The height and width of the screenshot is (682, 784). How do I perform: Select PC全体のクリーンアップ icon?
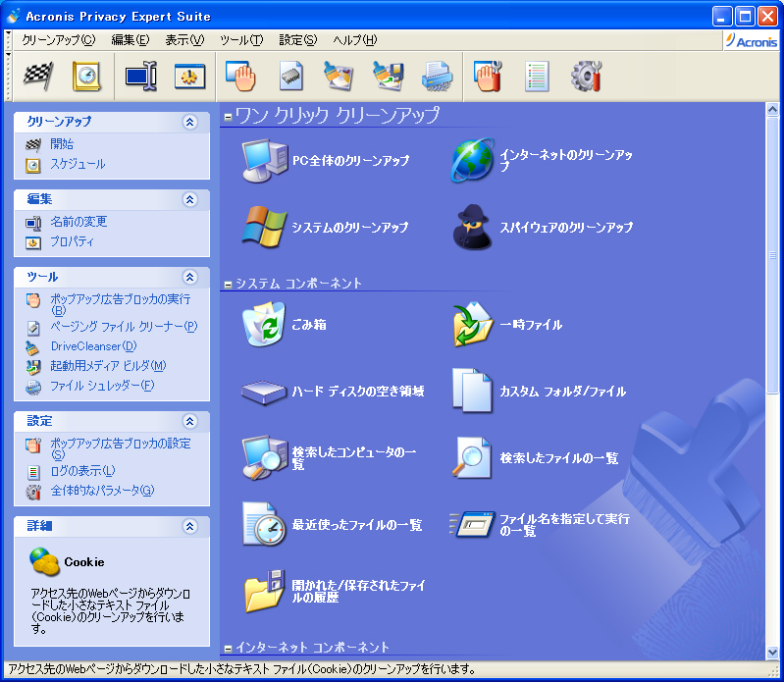pyautogui.click(x=265, y=161)
